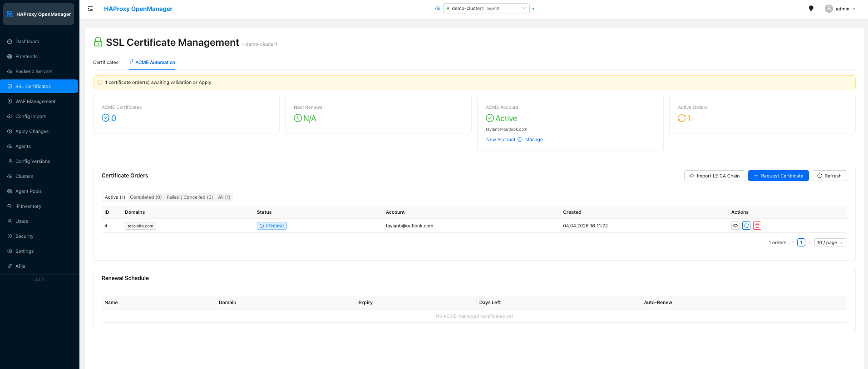868x369 pixels.
Task: Click the New Account link
Action: click(x=501, y=140)
